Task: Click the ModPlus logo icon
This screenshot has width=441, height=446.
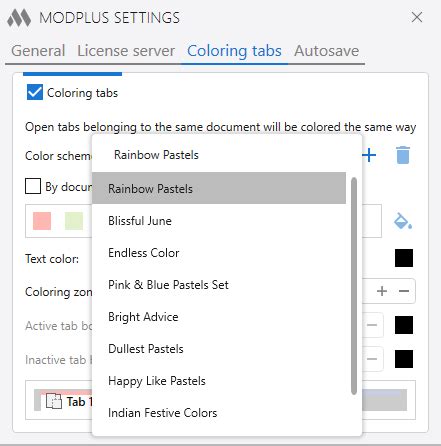Action: [x=19, y=18]
